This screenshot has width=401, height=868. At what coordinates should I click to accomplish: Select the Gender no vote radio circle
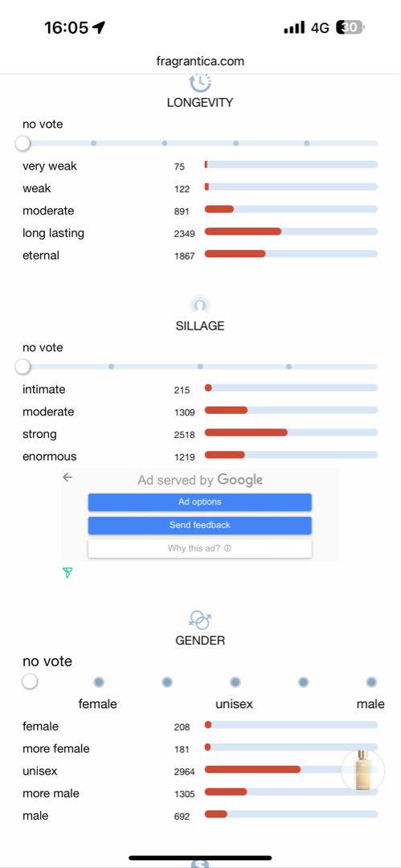pyautogui.click(x=30, y=682)
